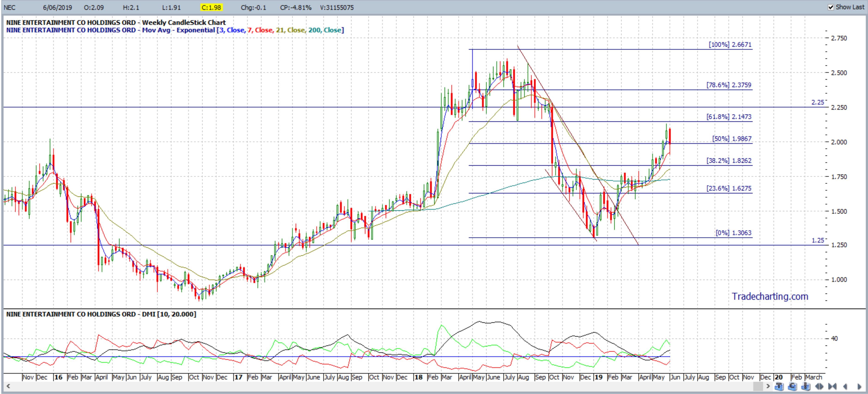Click the [61.8%] 2.1473 Fibonacci label
Image resolution: width=868 pixels, height=394 pixels.
point(729,117)
